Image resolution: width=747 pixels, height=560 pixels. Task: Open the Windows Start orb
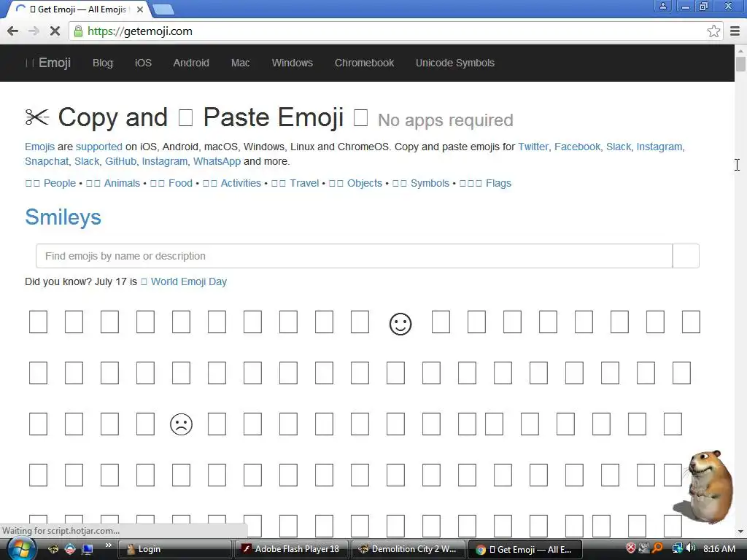pyautogui.click(x=20, y=548)
